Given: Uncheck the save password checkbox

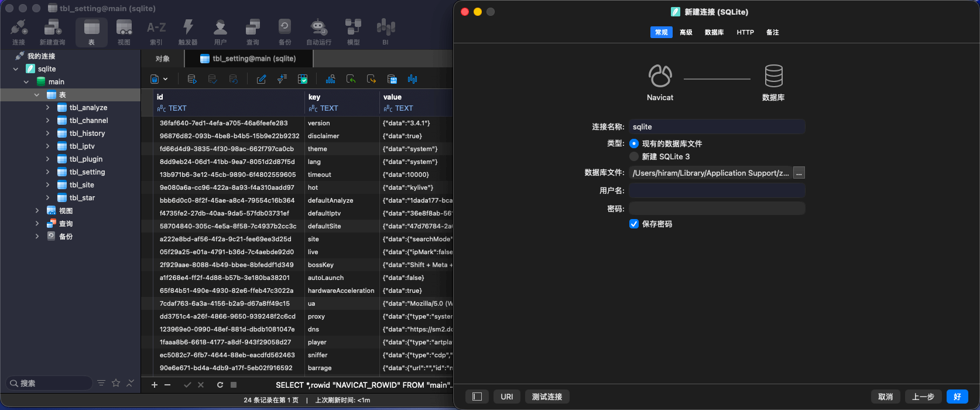Looking at the screenshot, I should pyautogui.click(x=634, y=224).
